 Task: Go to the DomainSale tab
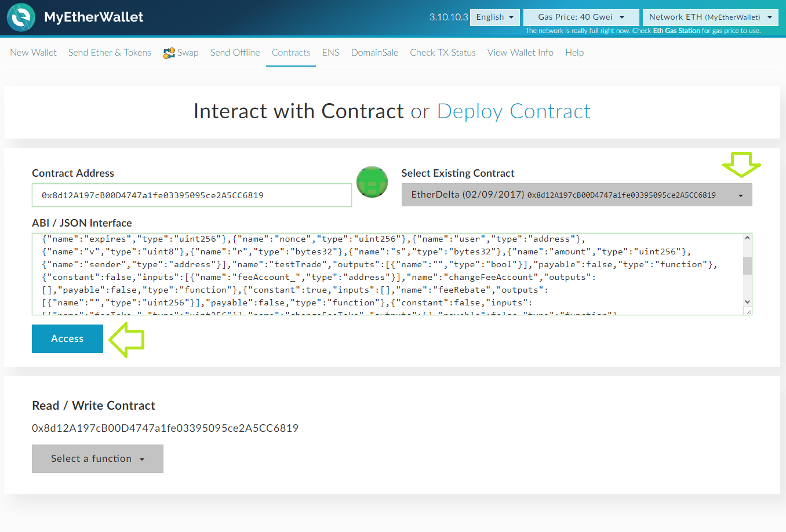pyautogui.click(x=374, y=53)
